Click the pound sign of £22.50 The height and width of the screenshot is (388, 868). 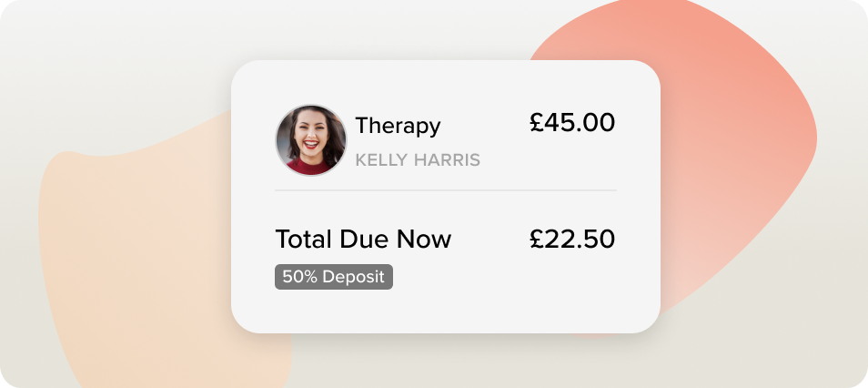pos(536,239)
